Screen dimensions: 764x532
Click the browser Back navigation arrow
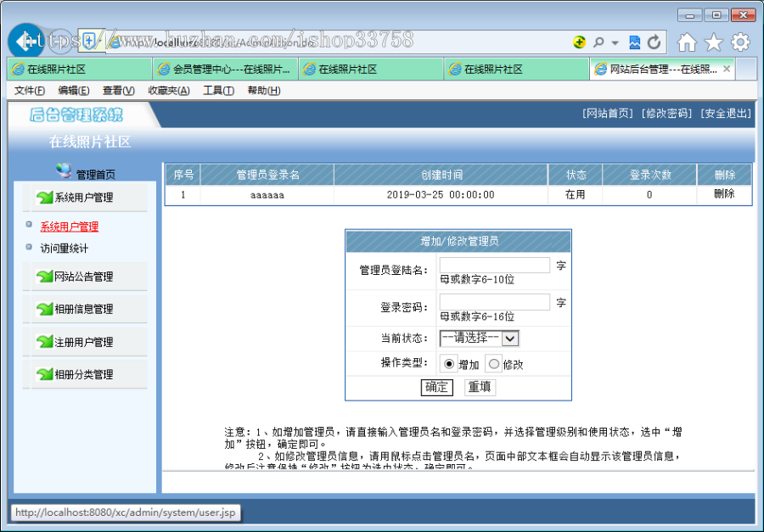(x=25, y=41)
